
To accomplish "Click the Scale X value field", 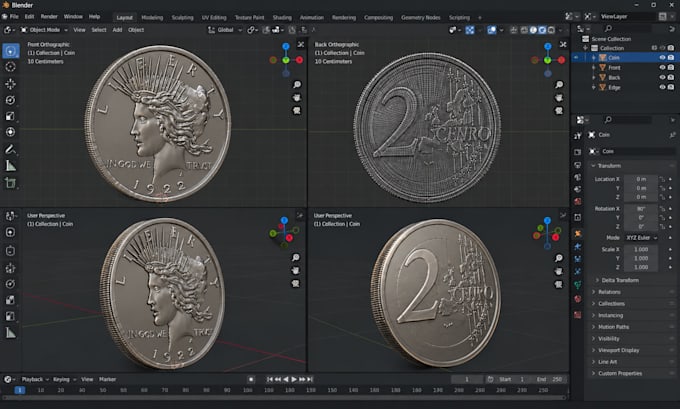I will click(641, 249).
